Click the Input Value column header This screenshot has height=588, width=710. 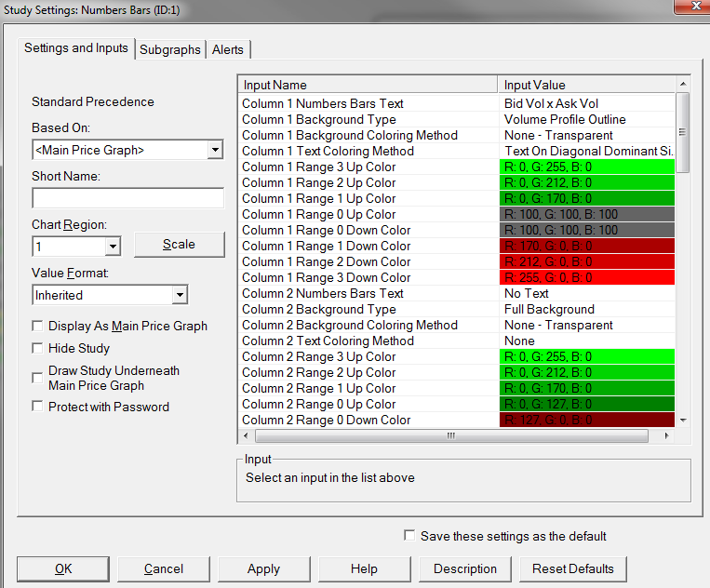(586, 85)
